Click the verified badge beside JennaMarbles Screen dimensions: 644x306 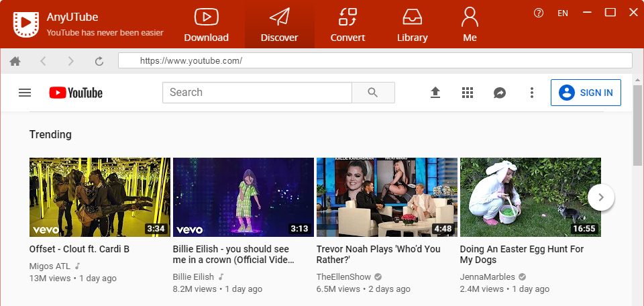(x=522, y=276)
